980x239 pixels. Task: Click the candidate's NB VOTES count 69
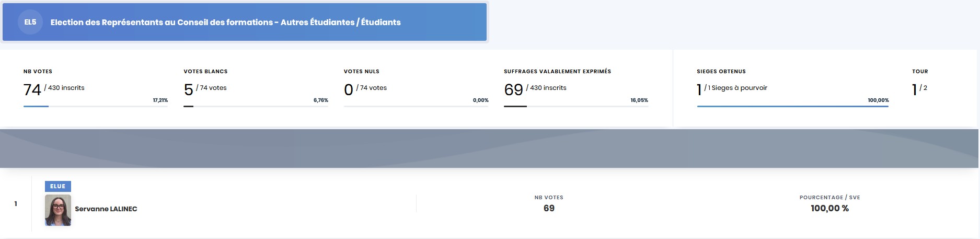(x=549, y=208)
